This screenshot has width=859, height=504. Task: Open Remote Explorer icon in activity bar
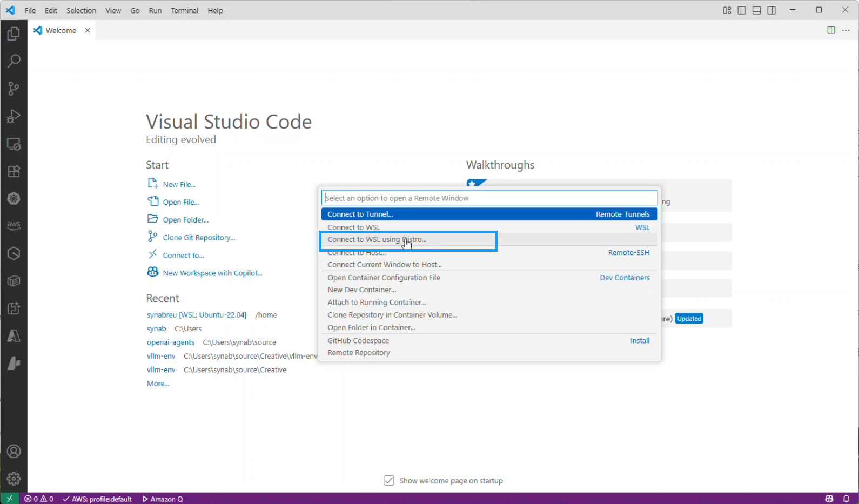pos(14,144)
